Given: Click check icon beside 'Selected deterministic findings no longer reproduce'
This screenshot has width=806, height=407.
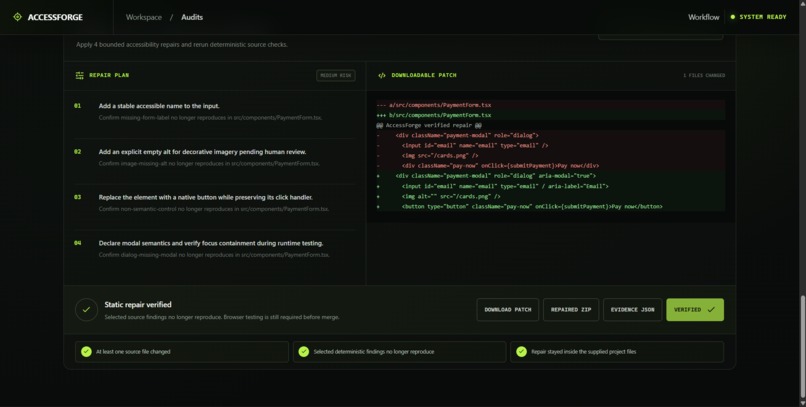Looking at the screenshot, I should coord(304,352).
